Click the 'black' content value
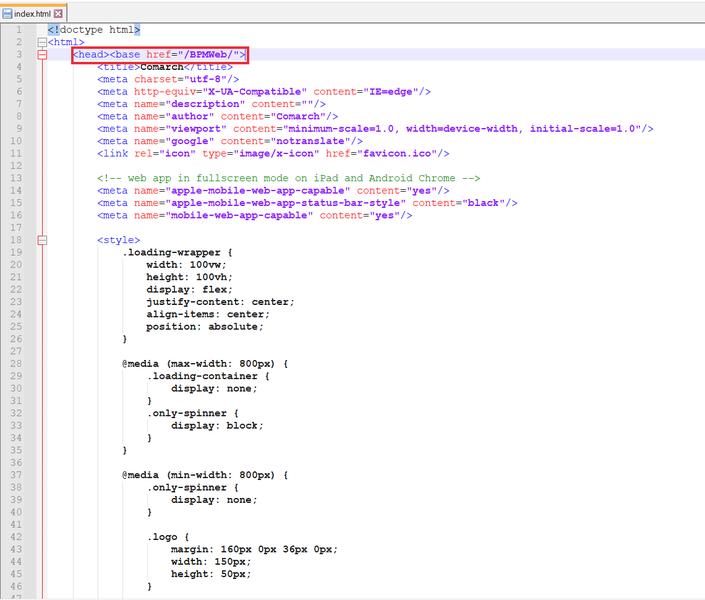705x600 pixels. pyautogui.click(x=483, y=203)
